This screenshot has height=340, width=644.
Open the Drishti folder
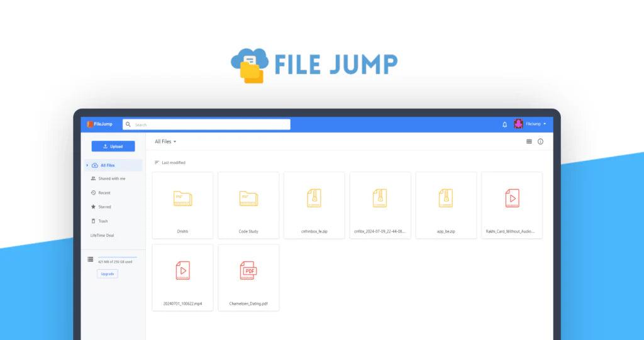182,205
